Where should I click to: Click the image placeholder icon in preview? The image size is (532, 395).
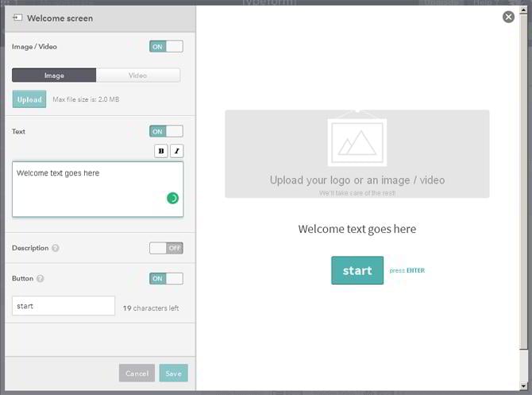click(x=357, y=141)
